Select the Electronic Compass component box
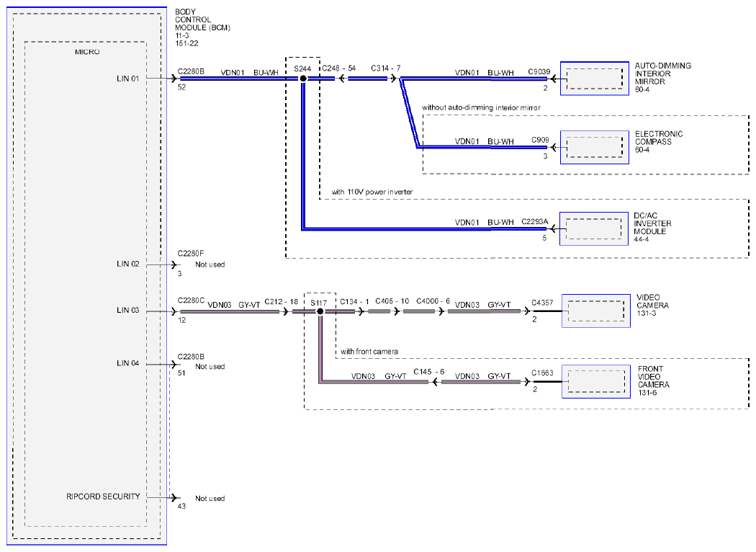Screen dimensions: 756x552 pos(595,147)
